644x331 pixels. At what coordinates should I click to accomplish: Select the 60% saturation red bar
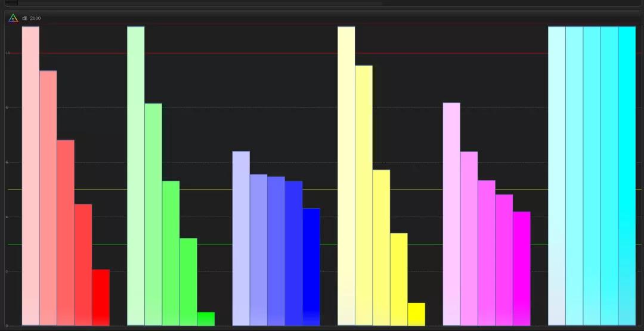[x=66, y=233]
